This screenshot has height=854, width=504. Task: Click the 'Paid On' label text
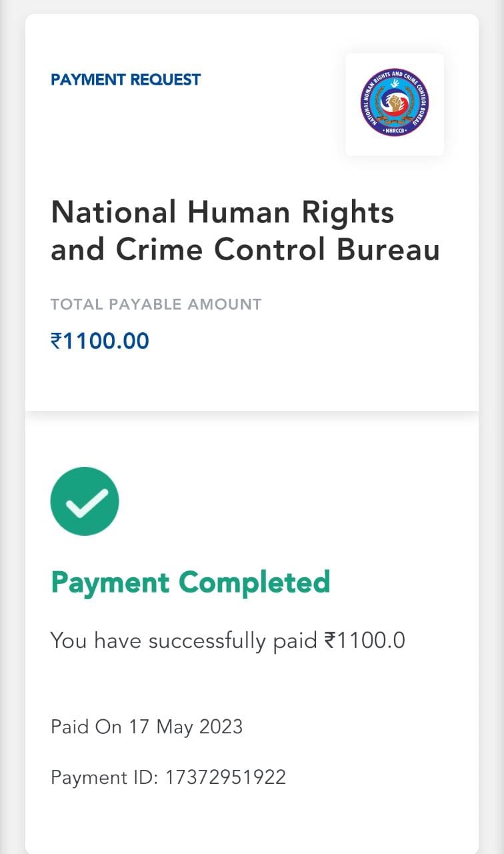click(x=86, y=726)
